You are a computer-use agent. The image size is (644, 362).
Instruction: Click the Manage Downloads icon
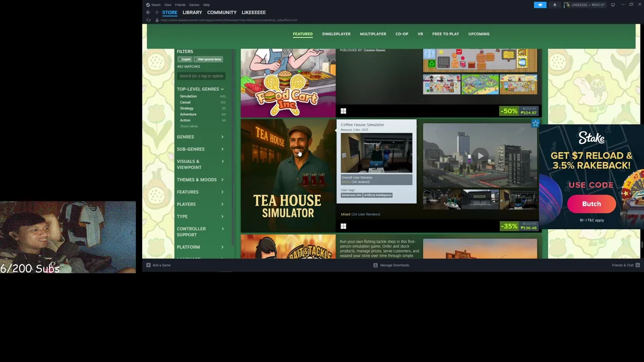tap(375, 265)
